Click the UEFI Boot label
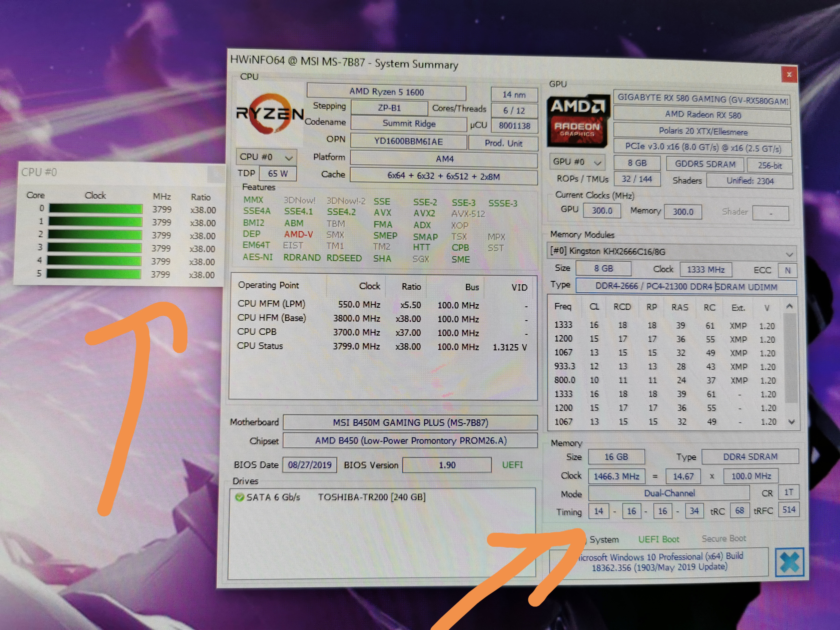Screen dimensions: 840x630 click(659, 539)
